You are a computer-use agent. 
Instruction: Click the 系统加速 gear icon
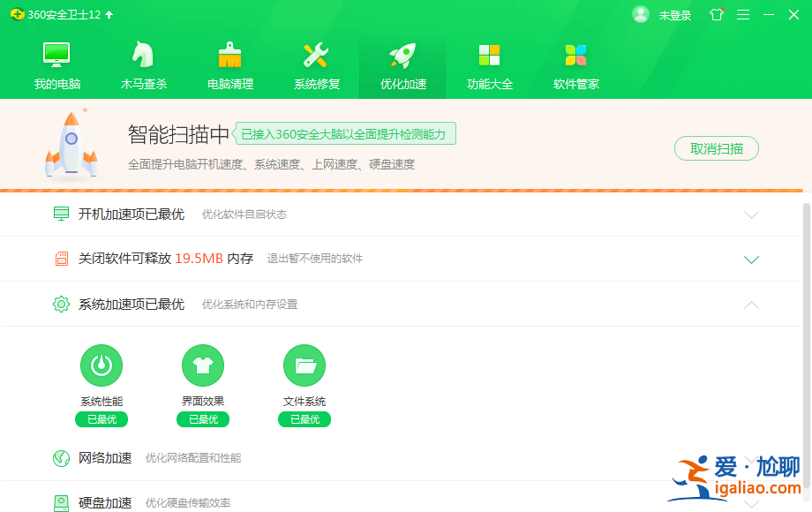pyautogui.click(x=61, y=304)
